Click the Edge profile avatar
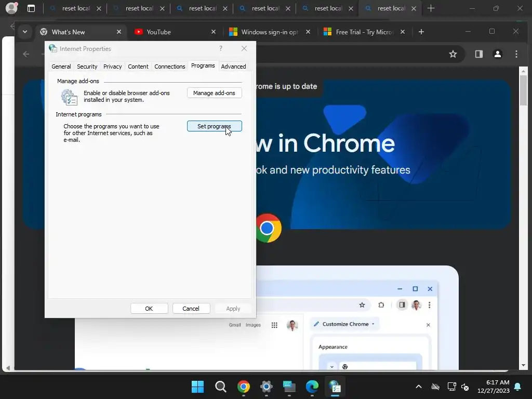The width and height of the screenshot is (532, 399). (x=11, y=8)
